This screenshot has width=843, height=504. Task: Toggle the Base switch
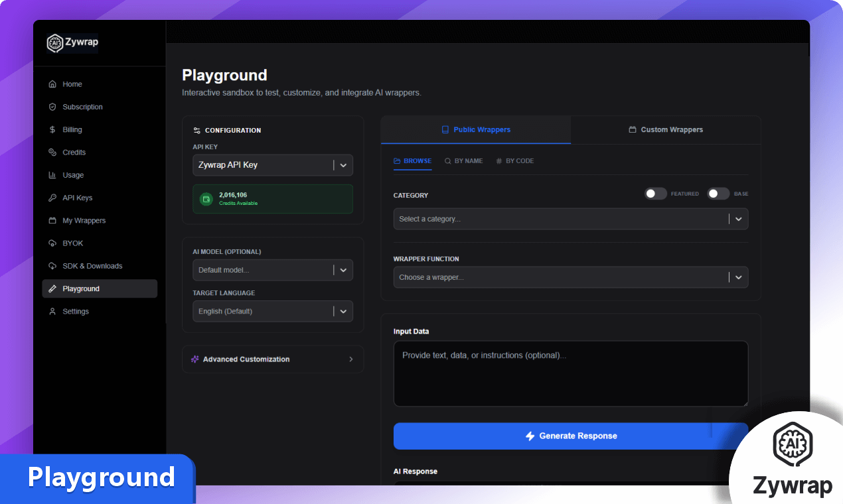pos(718,194)
